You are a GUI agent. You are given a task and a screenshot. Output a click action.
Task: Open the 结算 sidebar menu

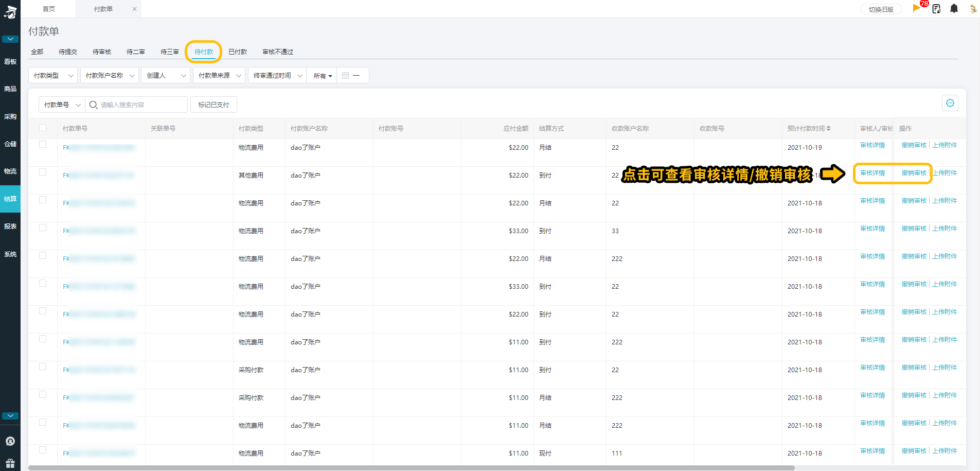tap(10, 199)
